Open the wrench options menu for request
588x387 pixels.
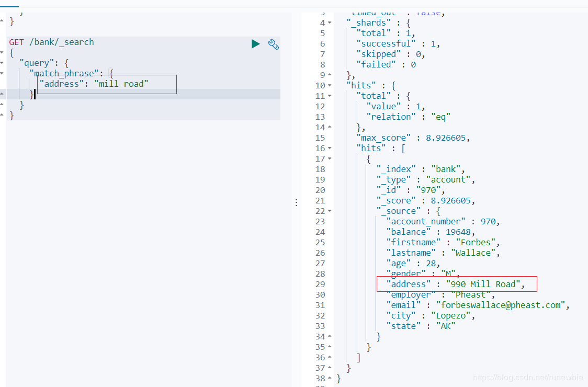[x=274, y=44]
